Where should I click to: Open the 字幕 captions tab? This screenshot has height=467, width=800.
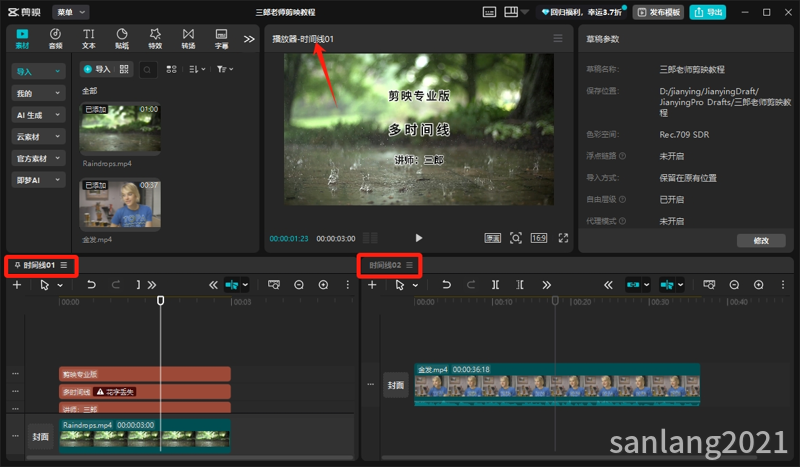coord(221,38)
